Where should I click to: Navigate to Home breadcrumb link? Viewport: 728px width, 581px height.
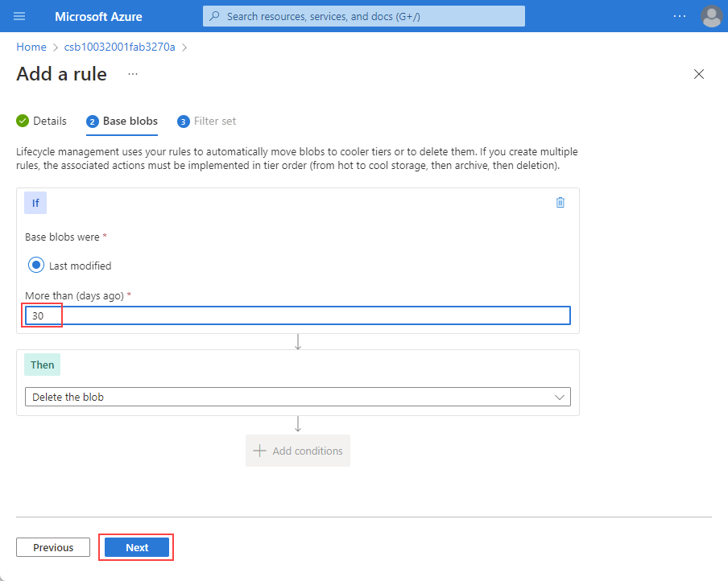tap(31, 47)
